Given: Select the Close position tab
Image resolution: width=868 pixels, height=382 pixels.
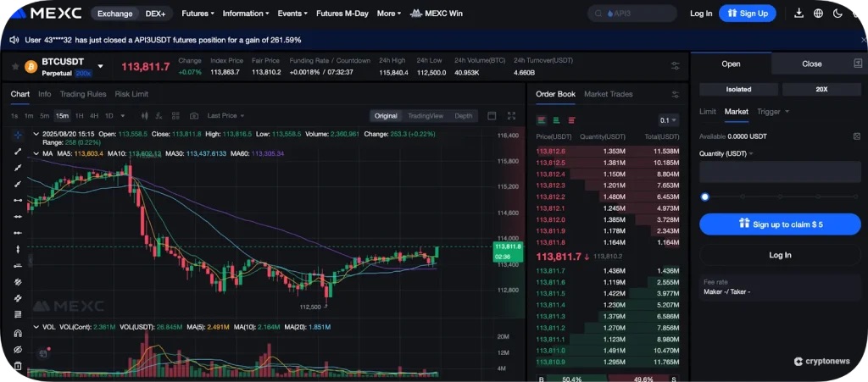Looking at the screenshot, I should pyautogui.click(x=811, y=64).
